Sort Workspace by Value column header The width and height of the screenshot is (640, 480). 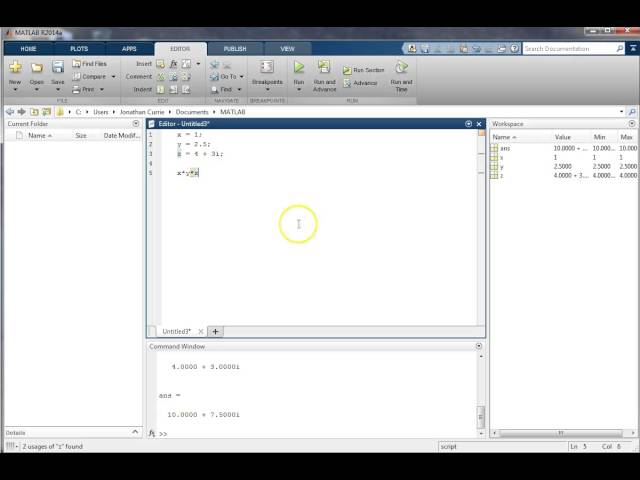pyautogui.click(x=562, y=137)
